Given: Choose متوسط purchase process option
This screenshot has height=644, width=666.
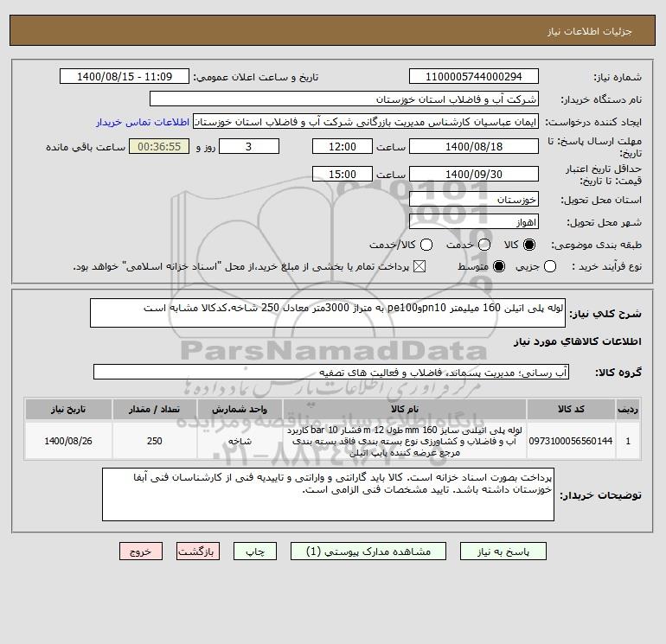Looking at the screenshot, I should (x=499, y=266).
